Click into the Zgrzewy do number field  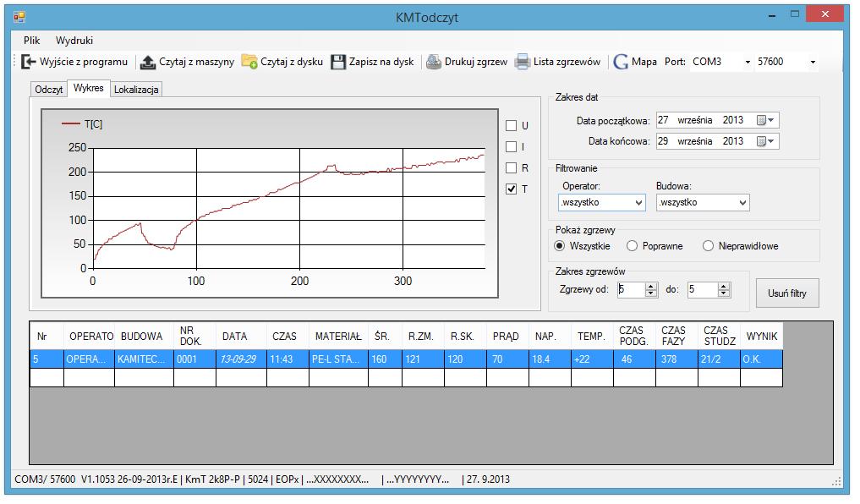point(704,289)
